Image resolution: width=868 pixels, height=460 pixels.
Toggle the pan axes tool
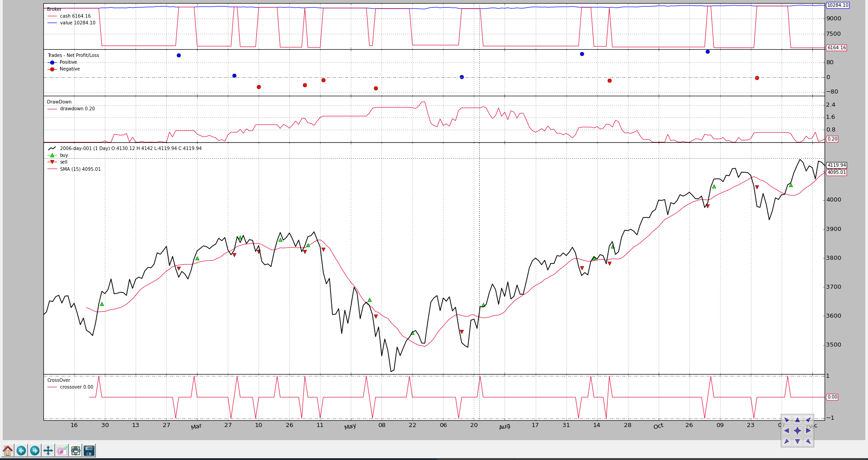pyautogui.click(x=48, y=451)
